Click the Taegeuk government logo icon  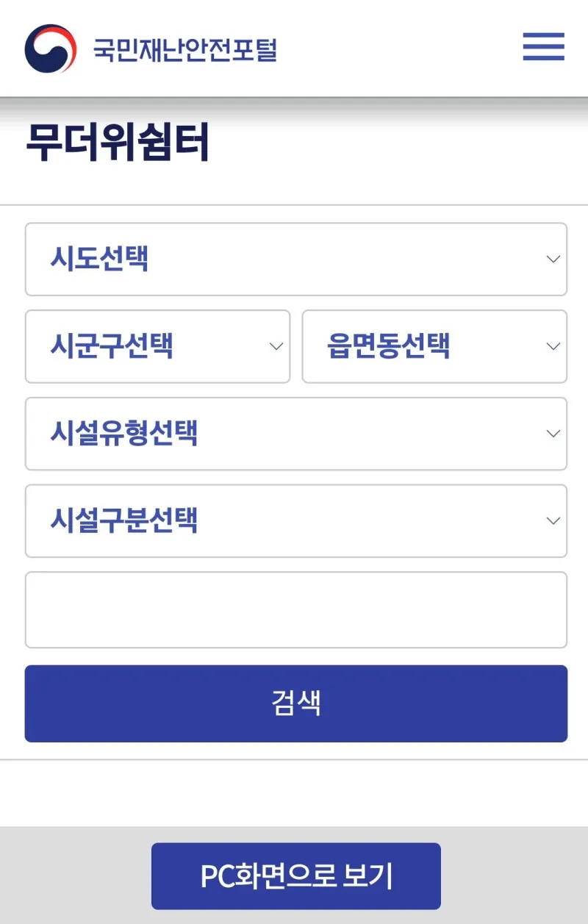pyautogui.click(x=50, y=49)
